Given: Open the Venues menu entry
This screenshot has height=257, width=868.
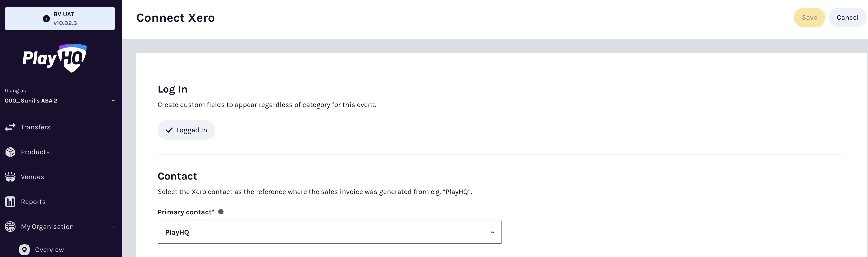Looking at the screenshot, I should point(32,176).
